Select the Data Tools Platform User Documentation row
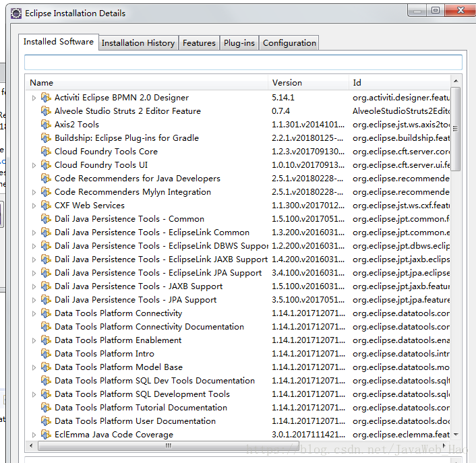This screenshot has width=476, height=463. click(238, 421)
